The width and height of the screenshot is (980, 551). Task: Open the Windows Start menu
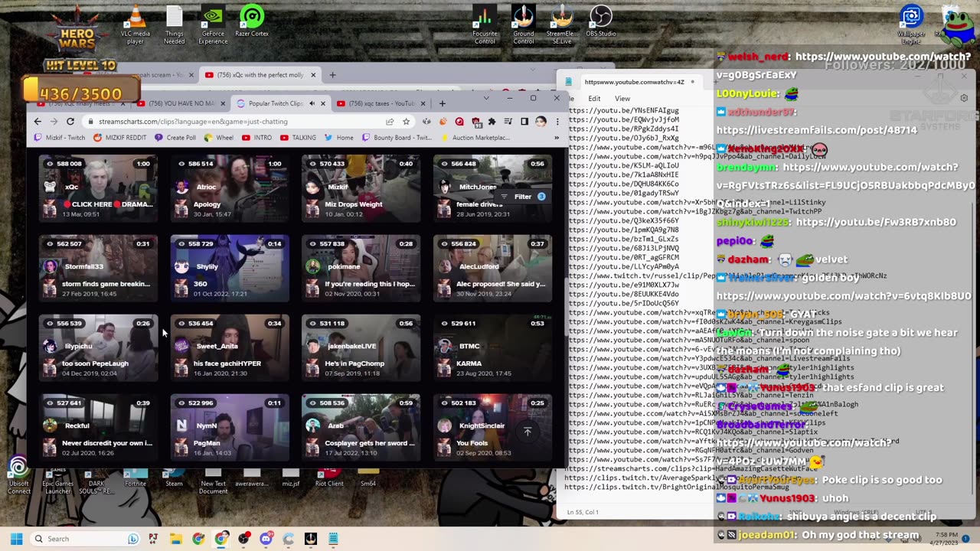(16, 539)
